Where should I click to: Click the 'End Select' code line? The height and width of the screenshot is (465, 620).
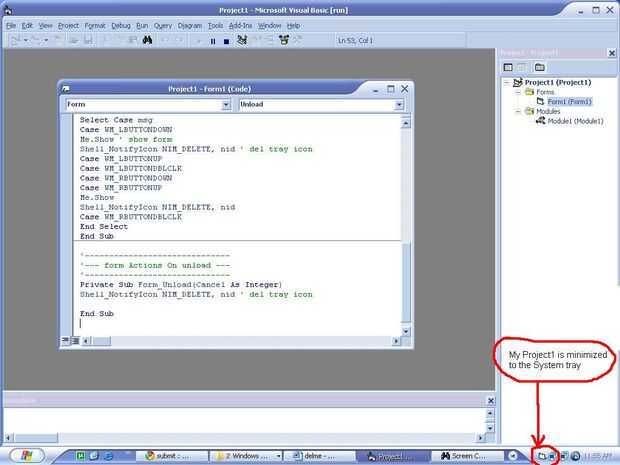pos(104,227)
